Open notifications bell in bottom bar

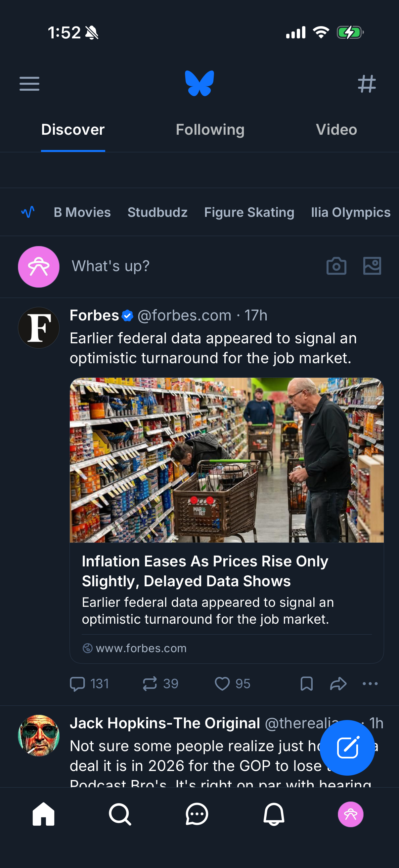coord(274,814)
